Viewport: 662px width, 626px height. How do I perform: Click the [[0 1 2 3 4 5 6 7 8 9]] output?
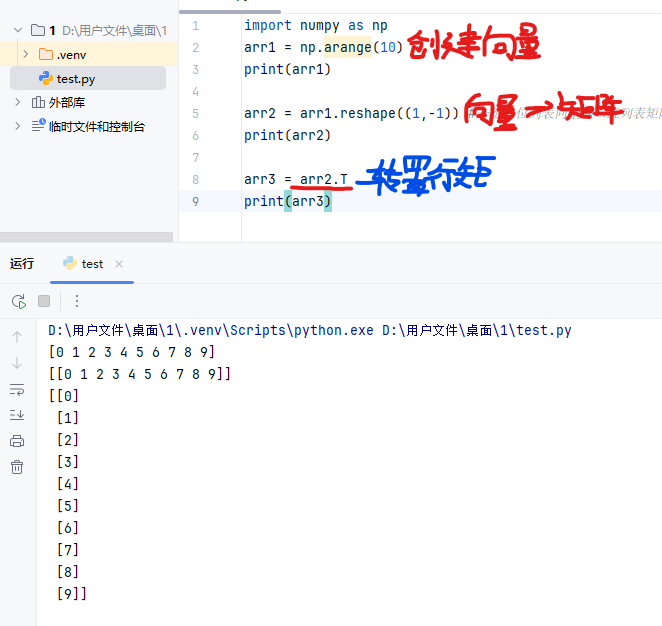coord(140,374)
